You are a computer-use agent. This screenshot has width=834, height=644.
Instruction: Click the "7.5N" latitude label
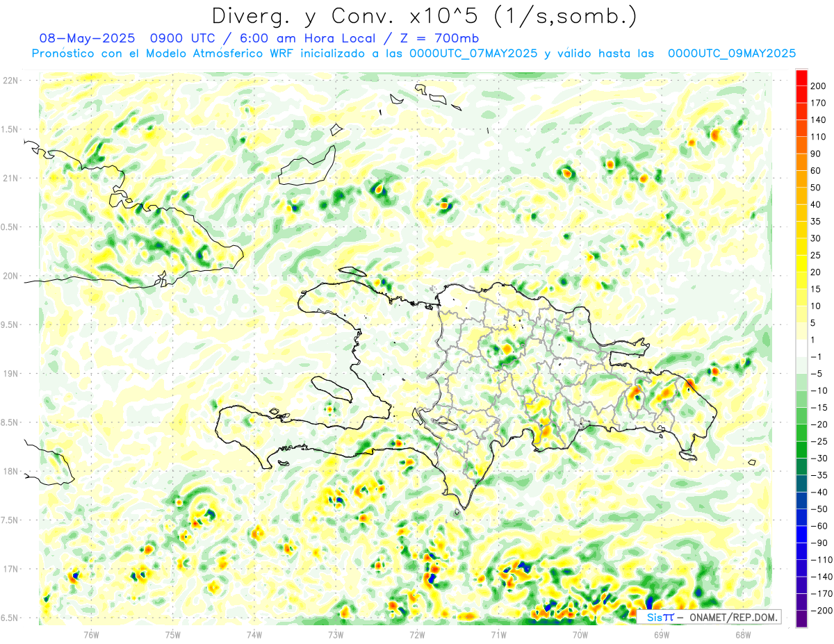tap(10, 520)
